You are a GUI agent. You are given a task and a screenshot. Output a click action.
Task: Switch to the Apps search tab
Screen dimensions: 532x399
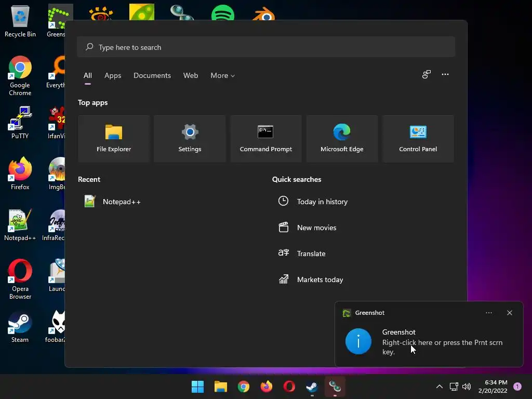coord(113,76)
